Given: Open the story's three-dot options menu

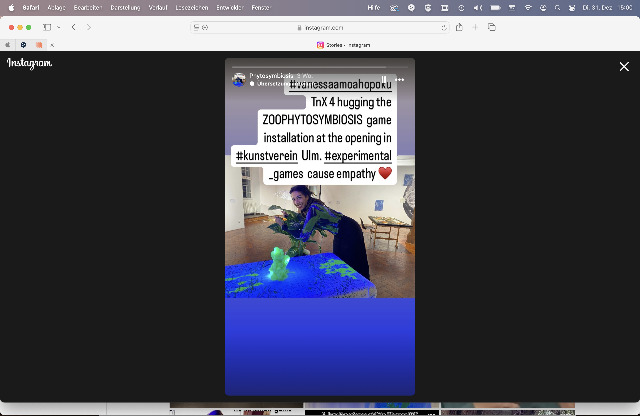Looking at the screenshot, I should [400, 79].
